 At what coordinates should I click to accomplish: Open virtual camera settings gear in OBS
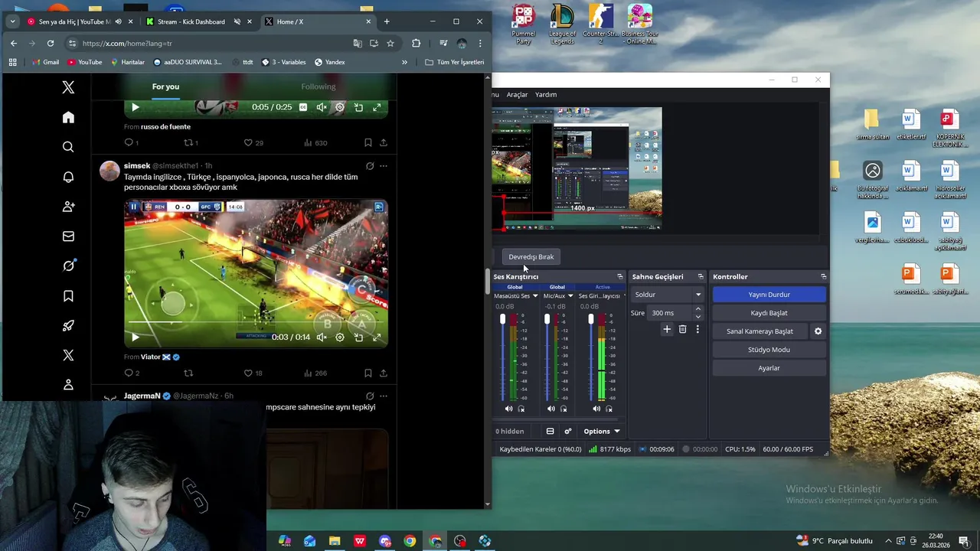coord(818,331)
